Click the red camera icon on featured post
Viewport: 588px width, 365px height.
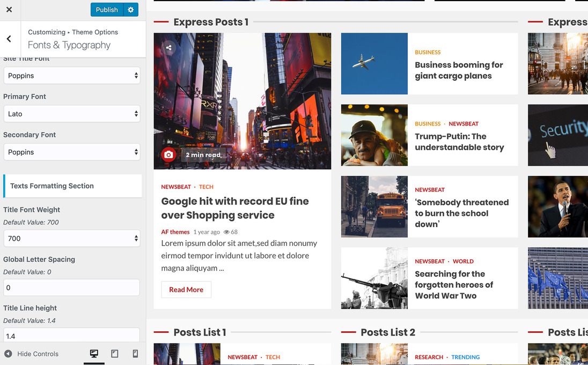tap(169, 154)
